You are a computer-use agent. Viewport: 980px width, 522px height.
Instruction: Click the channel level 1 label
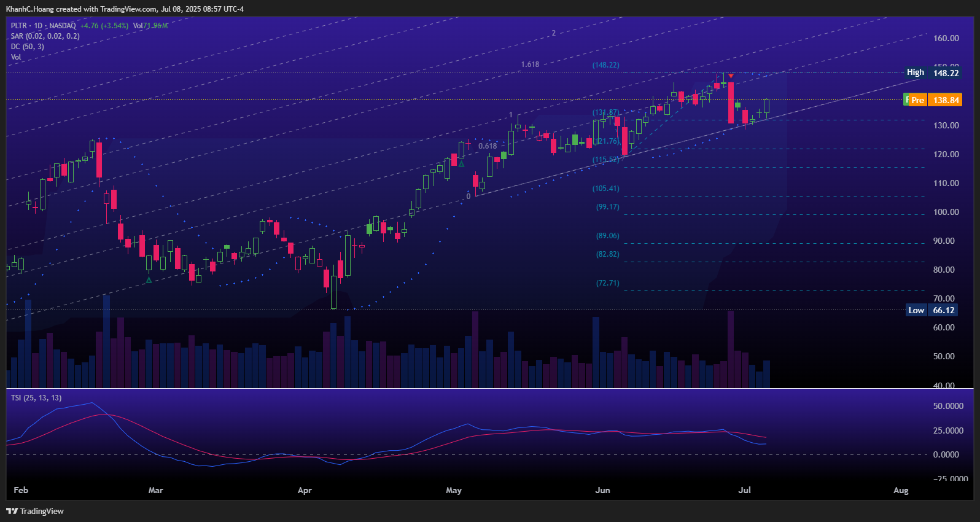pyautogui.click(x=510, y=115)
